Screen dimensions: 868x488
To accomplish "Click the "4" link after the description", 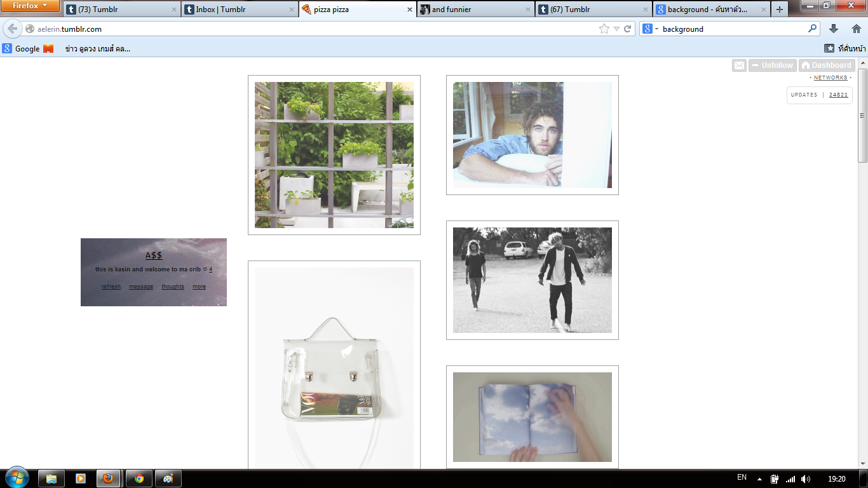I will click(x=210, y=269).
